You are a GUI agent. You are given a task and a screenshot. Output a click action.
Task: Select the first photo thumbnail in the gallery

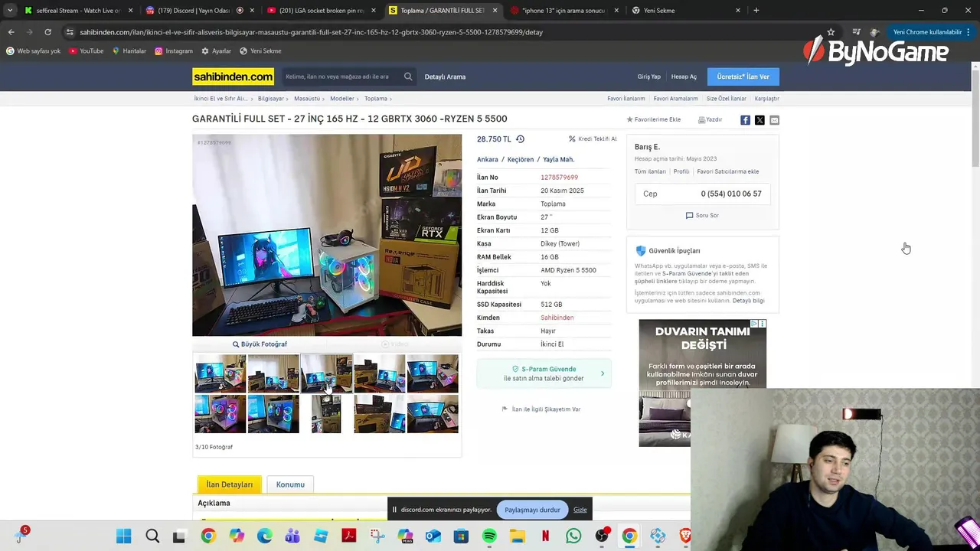(220, 373)
